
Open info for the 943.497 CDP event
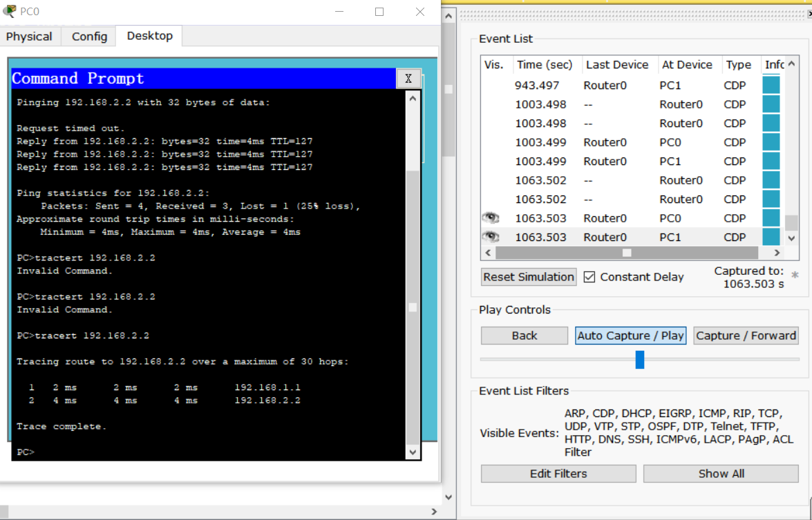point(771,85)
